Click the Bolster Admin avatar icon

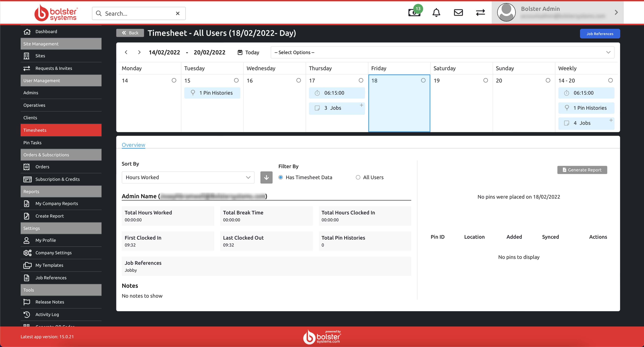click(506, 12)
